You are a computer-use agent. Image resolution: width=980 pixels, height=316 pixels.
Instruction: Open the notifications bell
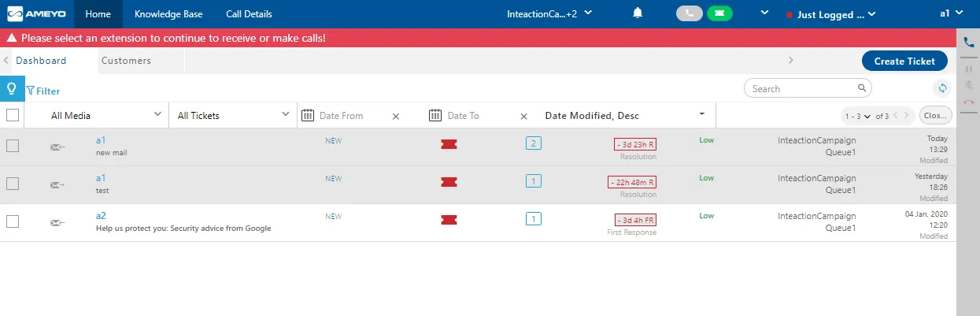[x=638, y=13]
